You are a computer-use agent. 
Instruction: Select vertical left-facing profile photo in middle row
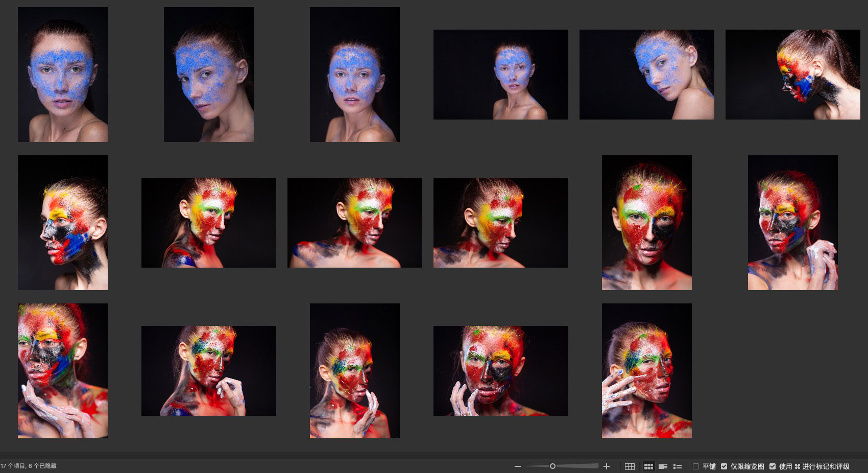[63, 223]
